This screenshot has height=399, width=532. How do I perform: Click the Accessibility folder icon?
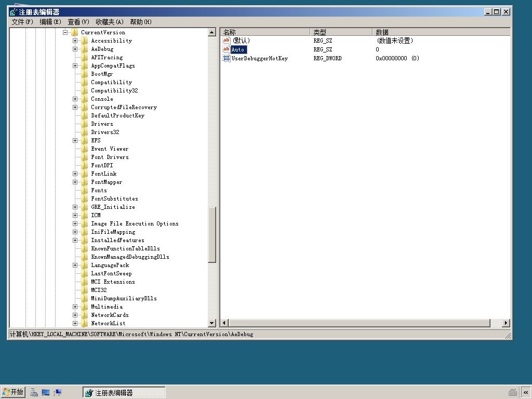(85, 41)
